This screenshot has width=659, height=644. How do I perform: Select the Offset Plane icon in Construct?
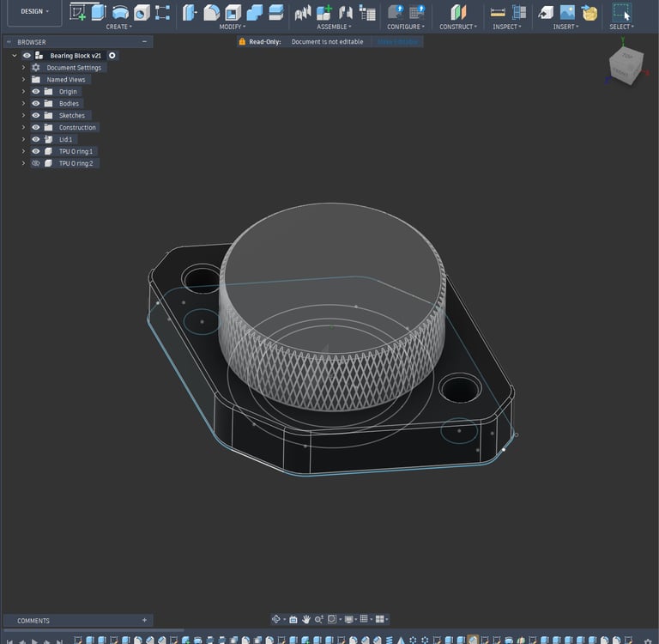pos(459,12)
